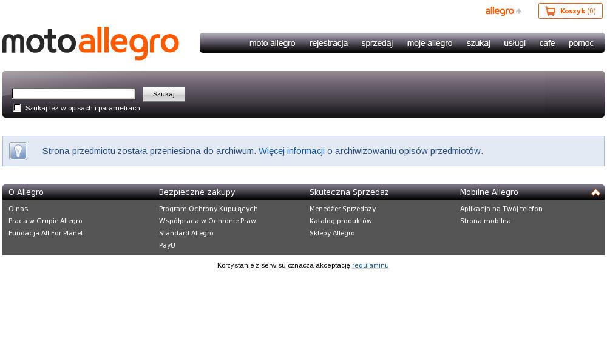This screenshot has height=364, width=607.
Task: Collapse the footer with the arrow icon
Action: (595, 192)
